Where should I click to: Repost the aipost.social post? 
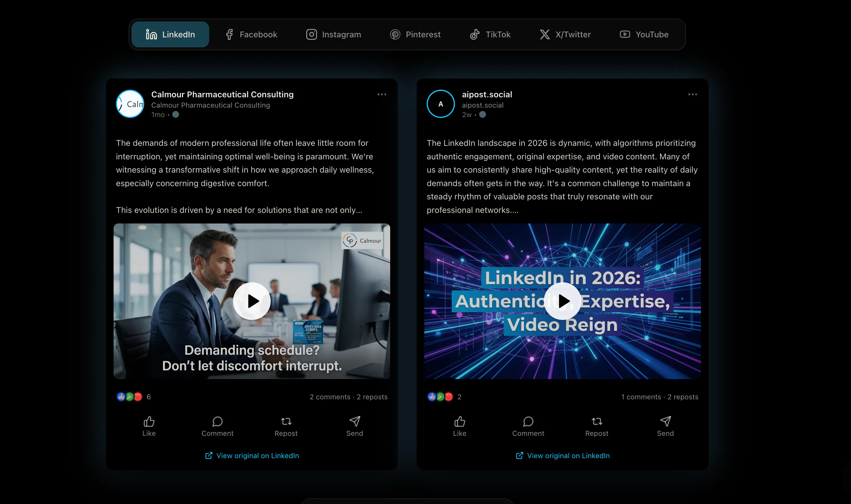tap(597, 426)
